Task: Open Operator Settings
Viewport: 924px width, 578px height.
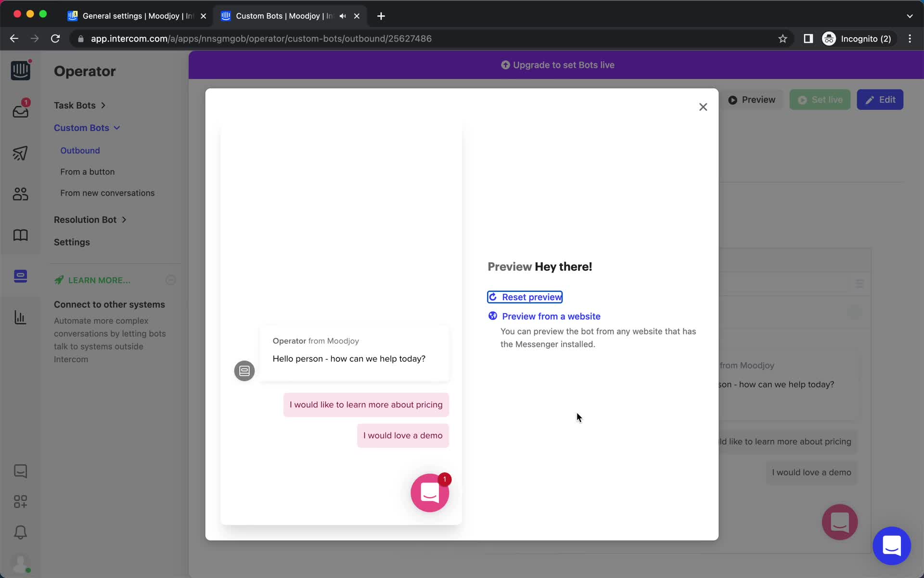Action: click(x=72, y=242)
